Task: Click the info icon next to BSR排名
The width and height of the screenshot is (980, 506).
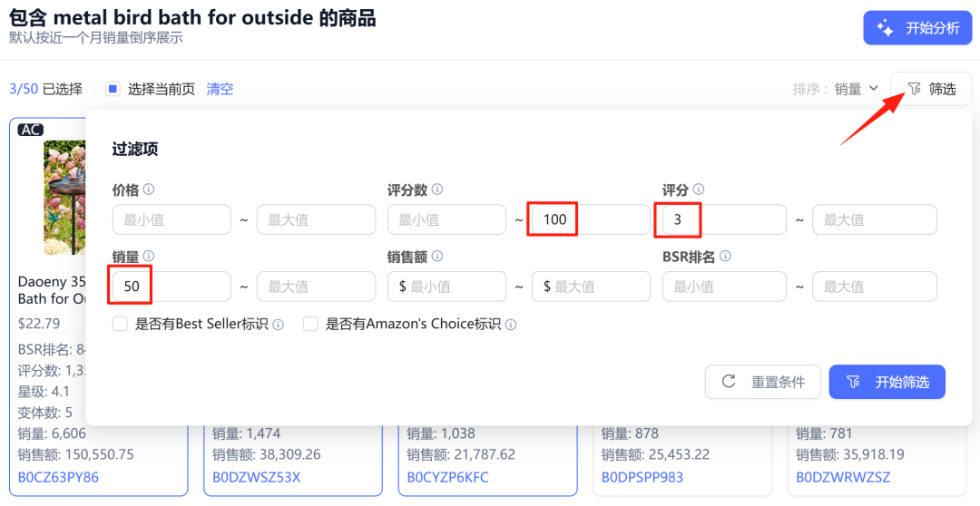Action: pos(725,256)
